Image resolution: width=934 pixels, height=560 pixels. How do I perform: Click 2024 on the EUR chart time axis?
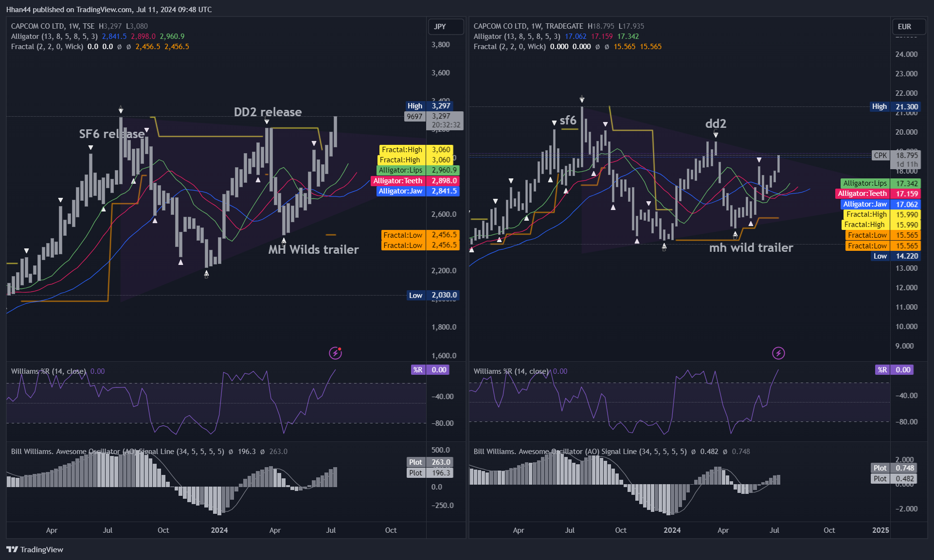pyautogui.click(x=672, y=530)
